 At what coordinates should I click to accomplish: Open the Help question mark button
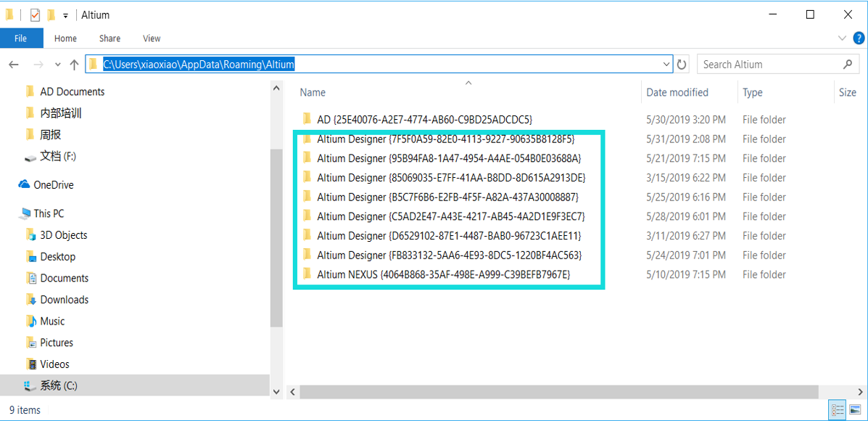click(x=858, y=38)
